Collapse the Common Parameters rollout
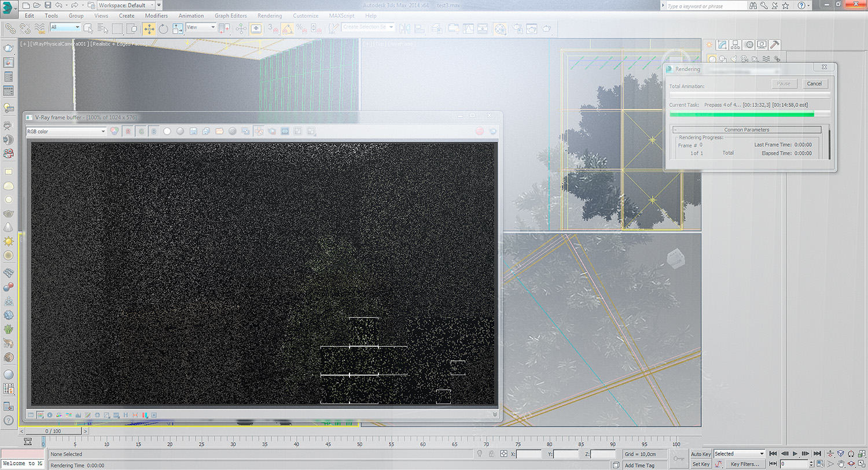Viewport: 868px width, 470px height. (x=746, y=129)
